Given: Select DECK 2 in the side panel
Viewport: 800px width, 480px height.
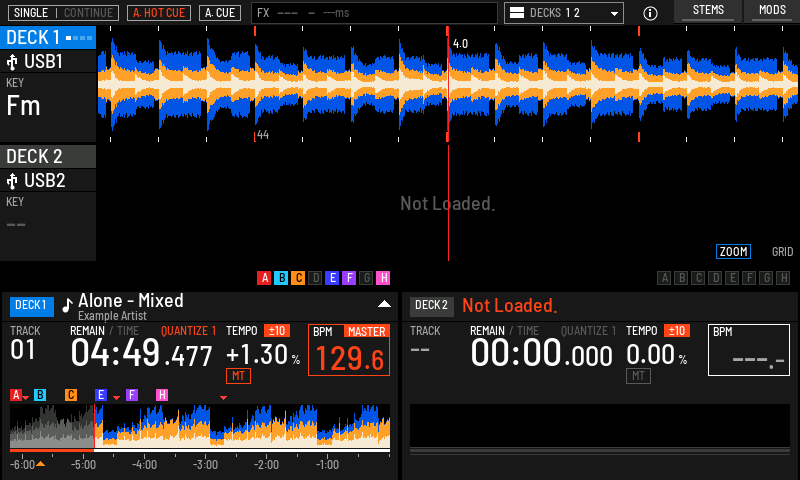Looking at the screenshot, I should pos(48,157).
